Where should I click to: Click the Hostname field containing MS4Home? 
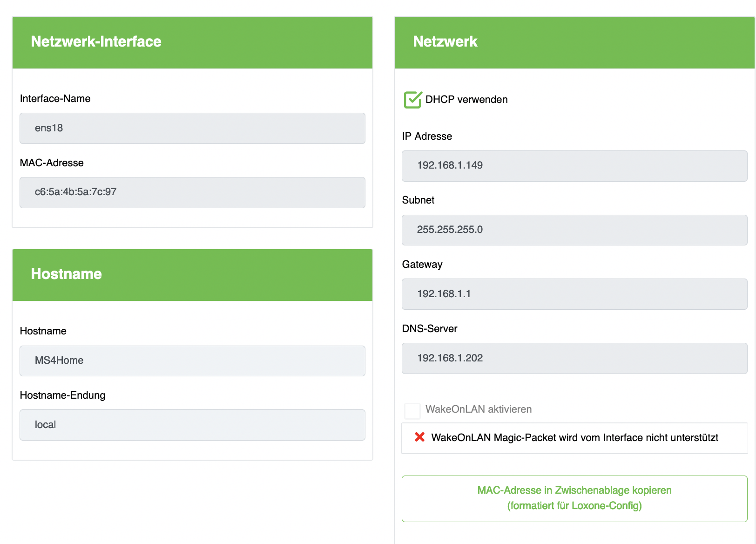point(192,360)
